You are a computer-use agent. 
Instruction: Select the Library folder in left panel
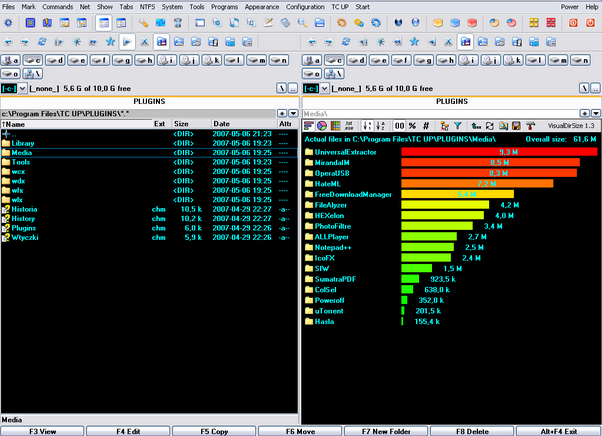point(149,143)
